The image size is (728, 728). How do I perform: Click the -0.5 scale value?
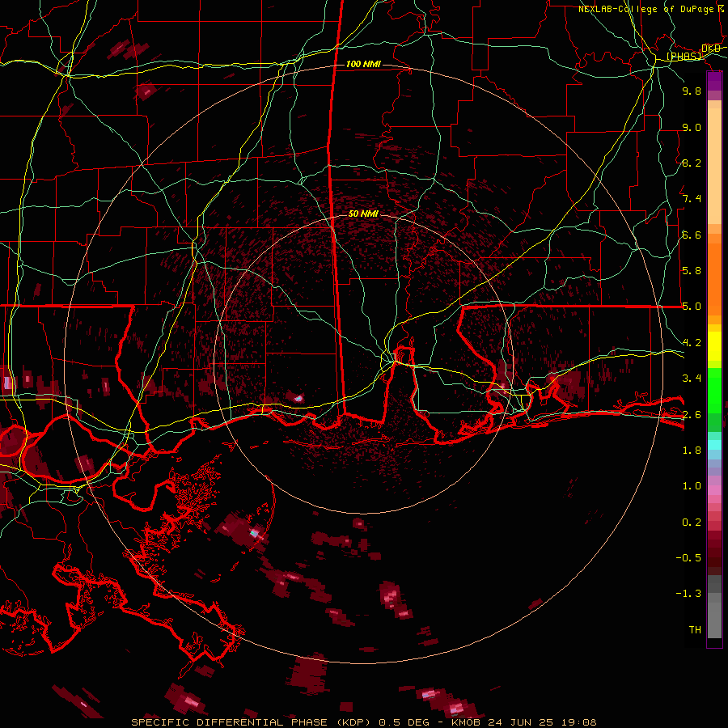[688, 558]
